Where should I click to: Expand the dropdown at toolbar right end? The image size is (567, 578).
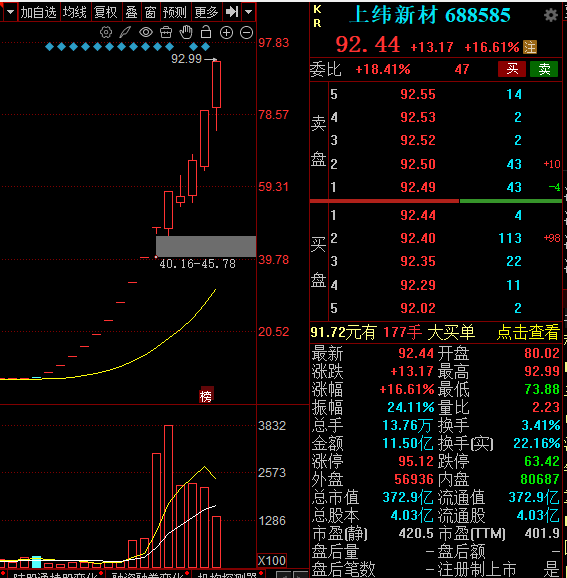click(249, 12)
